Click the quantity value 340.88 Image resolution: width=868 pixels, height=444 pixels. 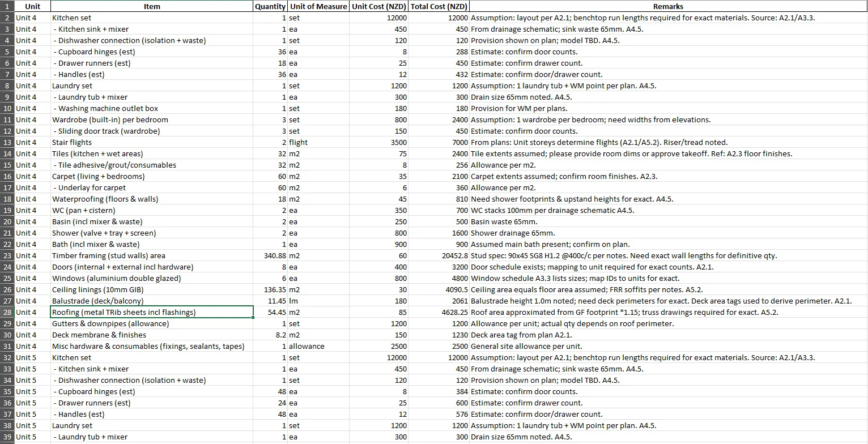click(x=270, y=255)
